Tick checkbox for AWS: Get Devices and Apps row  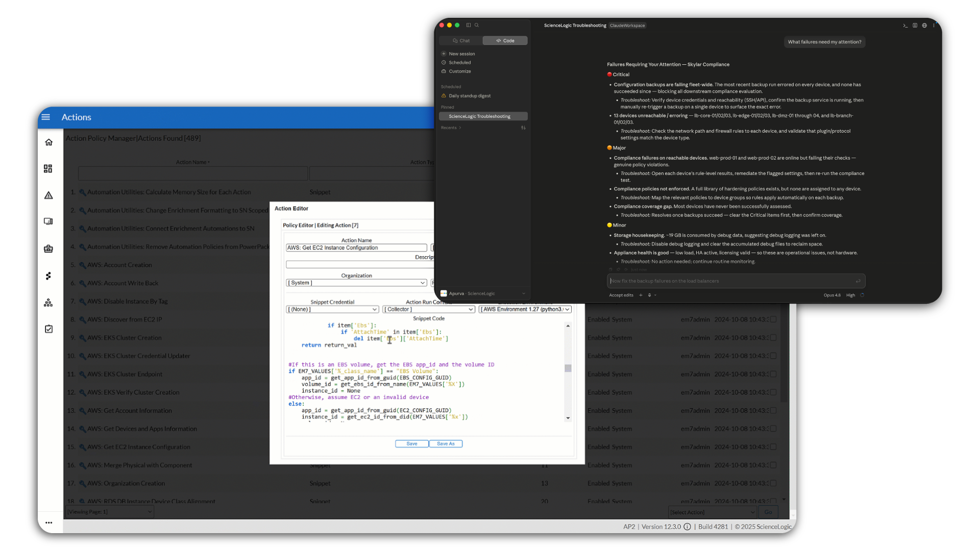coord(773,429)
